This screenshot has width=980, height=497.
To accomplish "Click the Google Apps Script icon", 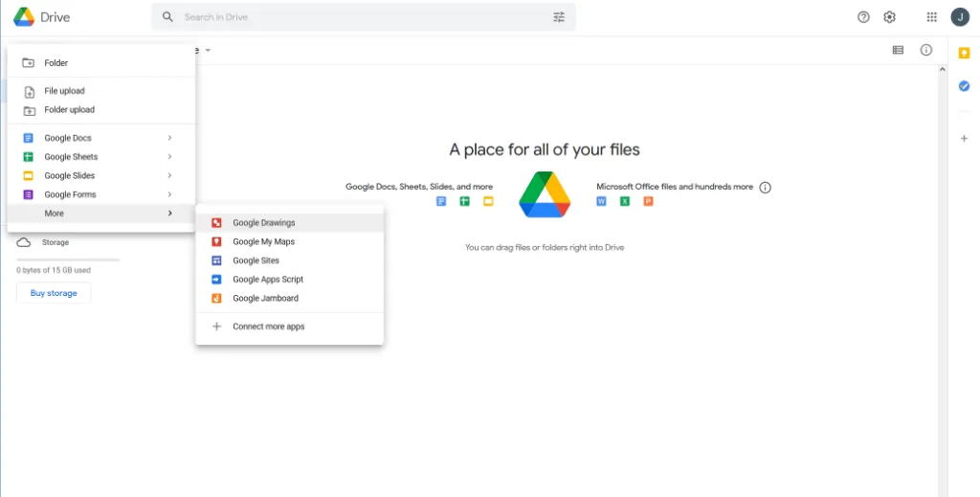I will (x=216, y=280).
